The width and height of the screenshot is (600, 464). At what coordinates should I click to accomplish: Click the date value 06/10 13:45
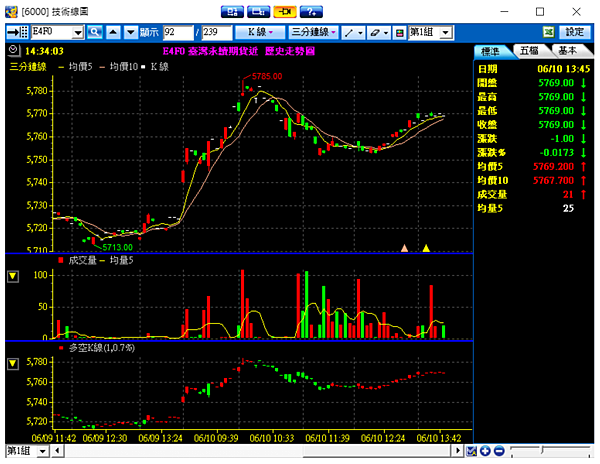[563, 69]
